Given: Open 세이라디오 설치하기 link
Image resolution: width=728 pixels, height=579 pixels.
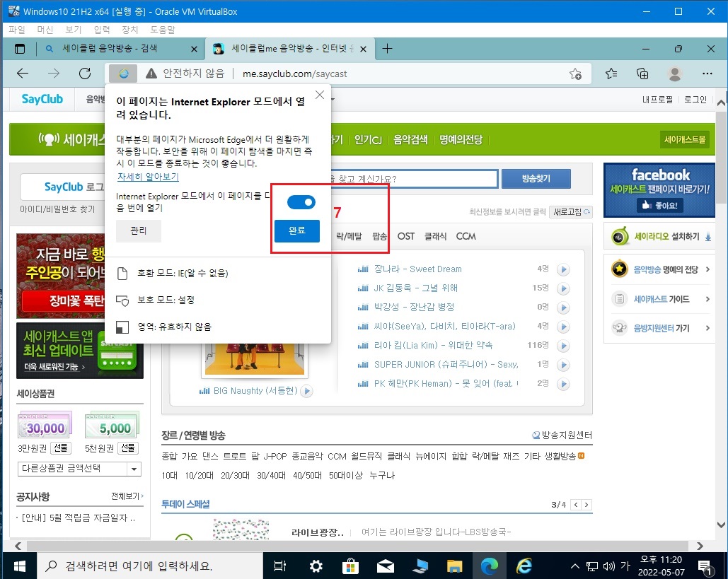Looking at the screenshot, I should pyautogui.click(x=666, y=237).
